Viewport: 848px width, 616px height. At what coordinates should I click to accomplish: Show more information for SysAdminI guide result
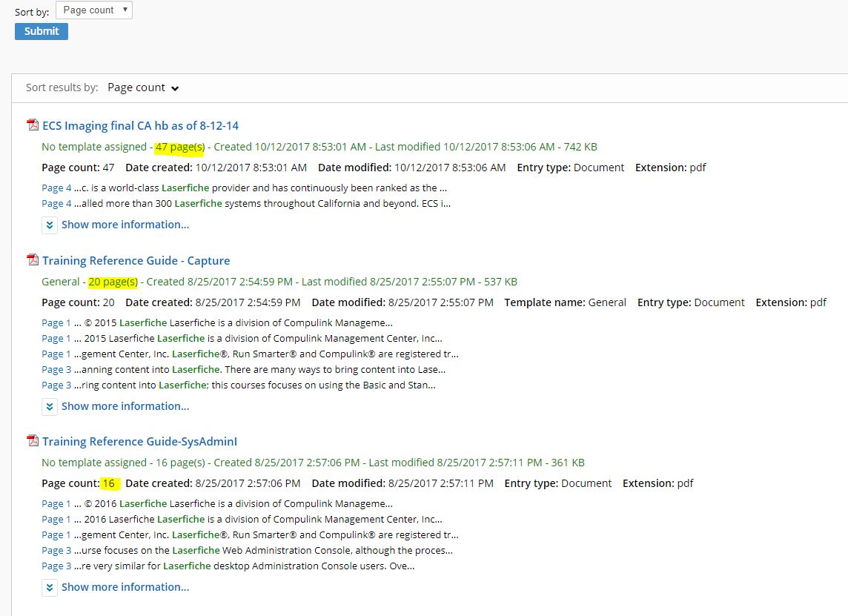click(x=125, y=587)
